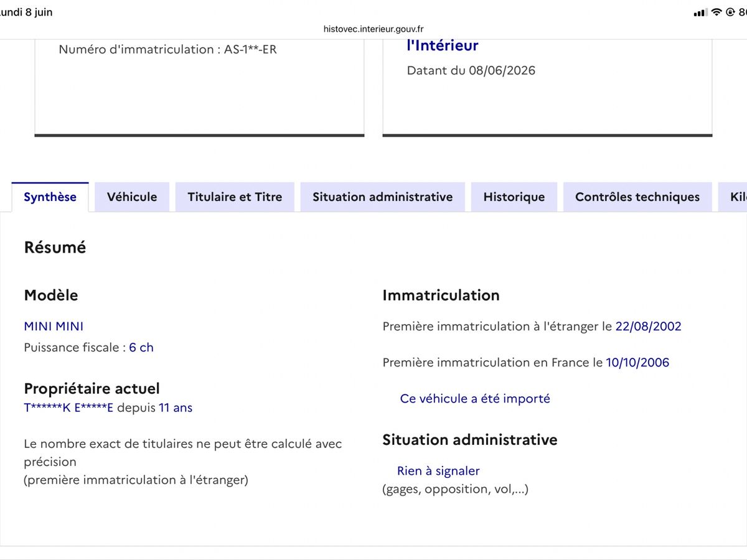Click the 10/10/2006 France registration date

(637, 362)
